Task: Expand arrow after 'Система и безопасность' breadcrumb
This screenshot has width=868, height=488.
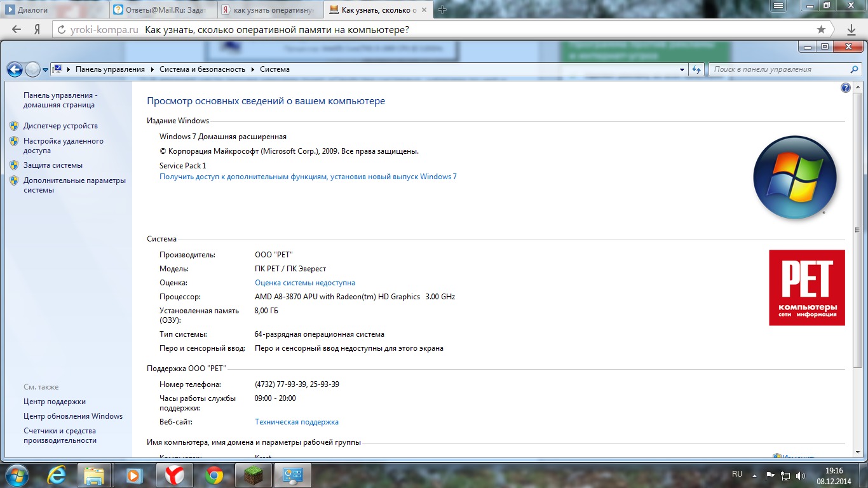Action: pyautogui.click(x=252, y=69)
